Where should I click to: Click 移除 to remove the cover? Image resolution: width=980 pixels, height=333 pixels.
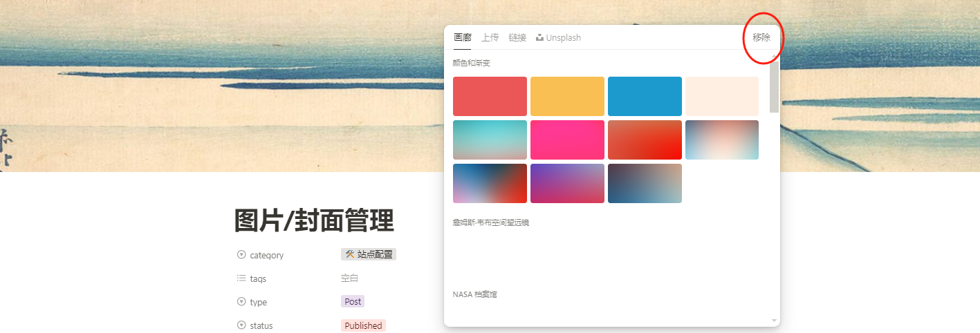coord(761,37)
